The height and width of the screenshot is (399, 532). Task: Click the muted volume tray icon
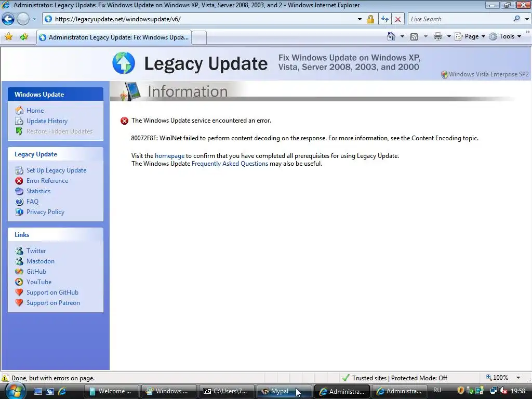tap(503, 391)
